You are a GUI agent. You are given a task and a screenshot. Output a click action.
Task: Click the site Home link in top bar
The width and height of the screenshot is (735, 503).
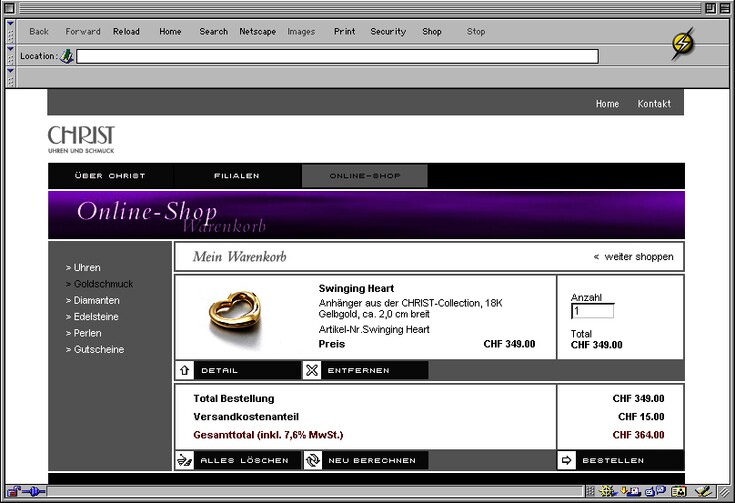coord(608,104)
